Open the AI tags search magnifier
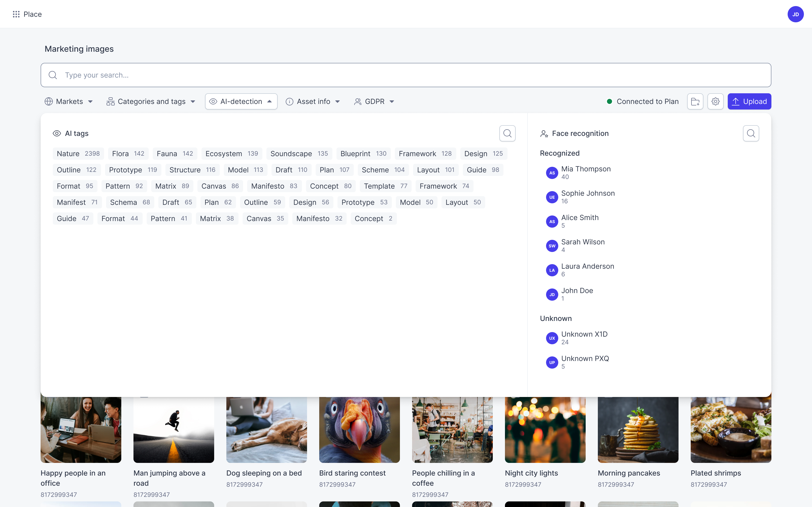This screenshot has width=812, height=507. (x=507, y=133)
